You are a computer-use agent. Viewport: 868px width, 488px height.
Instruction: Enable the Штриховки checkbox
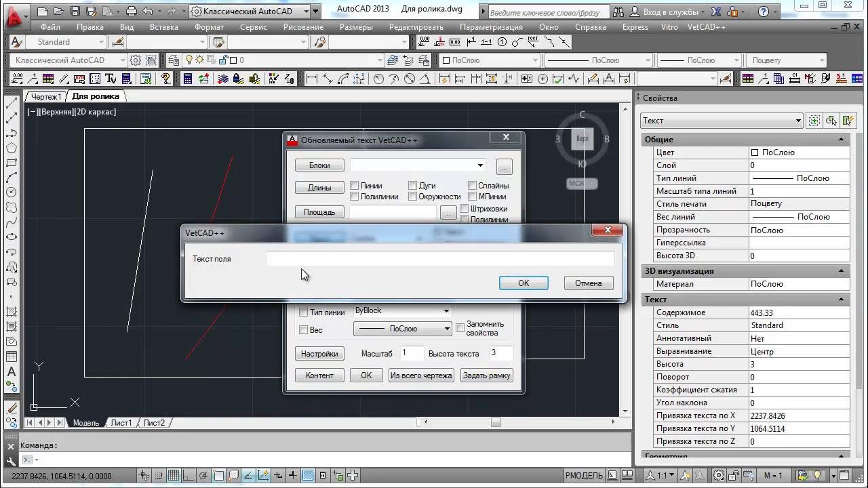click(465, 208)
